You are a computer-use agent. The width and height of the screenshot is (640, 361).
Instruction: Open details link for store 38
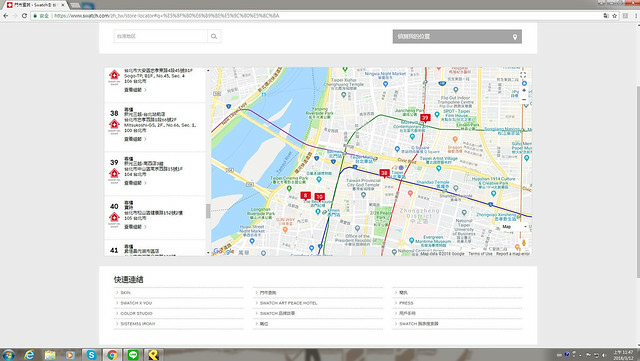pyautogui.click(x=135, y=139)
